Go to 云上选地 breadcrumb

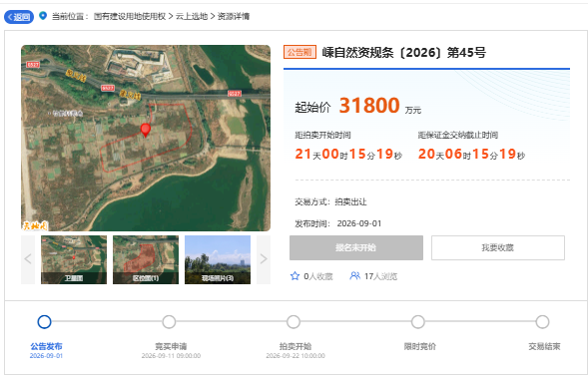[x=192, y=16]
